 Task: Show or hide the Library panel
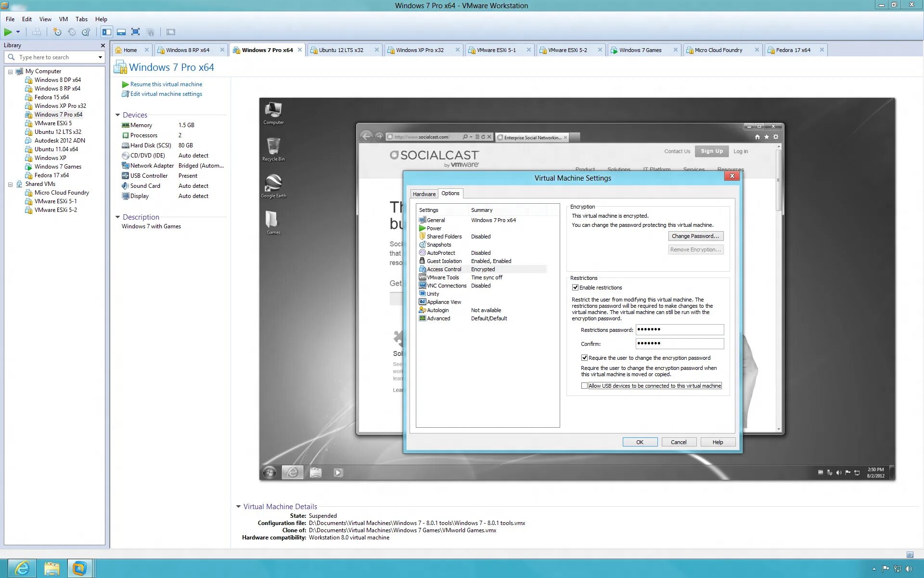tap(106, 32)
